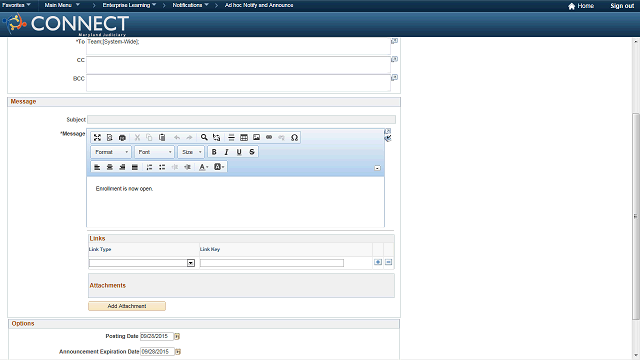Add a new link row
The height and width of the screenshot is (360, 640).
tap(378, 262)
